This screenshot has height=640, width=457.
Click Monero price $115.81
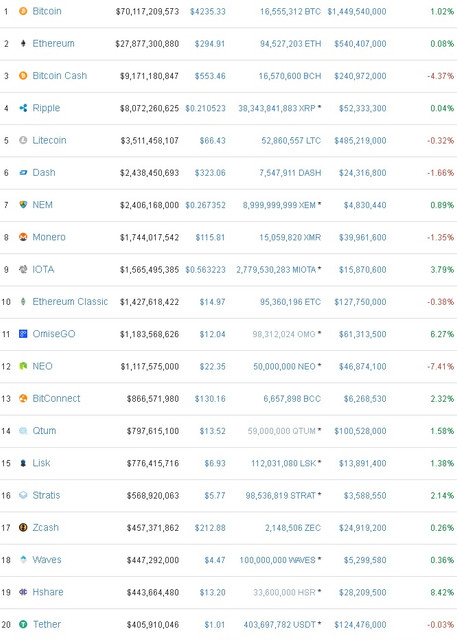point(210,237)
